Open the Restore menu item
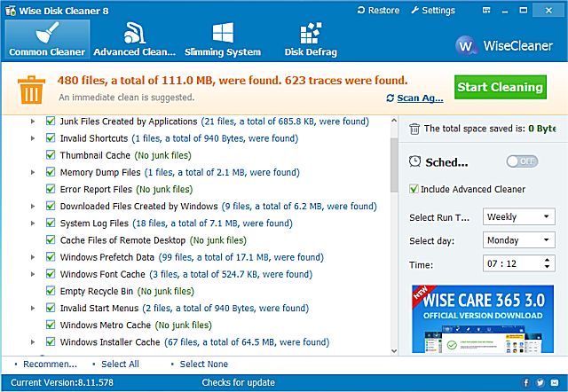Image resolution: width=568 pixels, height=392 pixels. coord(378,10)
